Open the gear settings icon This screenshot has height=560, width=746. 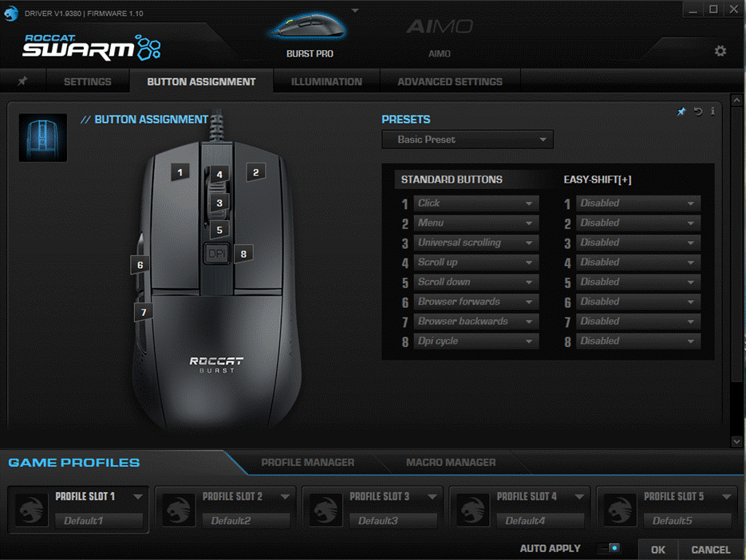click(720, 51)
